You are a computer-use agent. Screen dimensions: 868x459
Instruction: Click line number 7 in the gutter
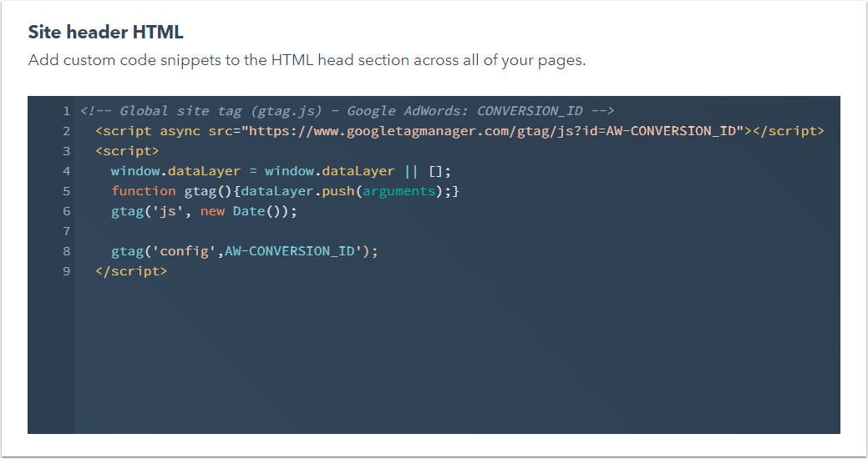[66, 231]
